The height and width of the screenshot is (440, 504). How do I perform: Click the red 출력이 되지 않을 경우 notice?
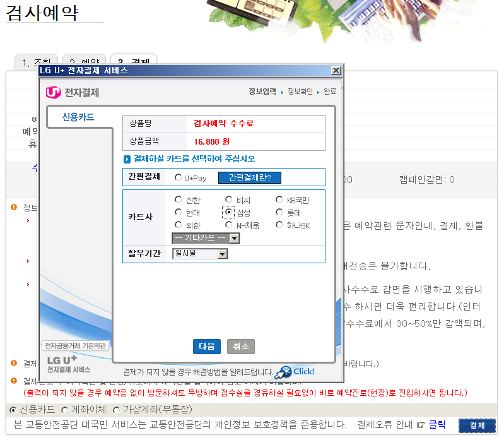pyautogui.click(x=245, y=393)
